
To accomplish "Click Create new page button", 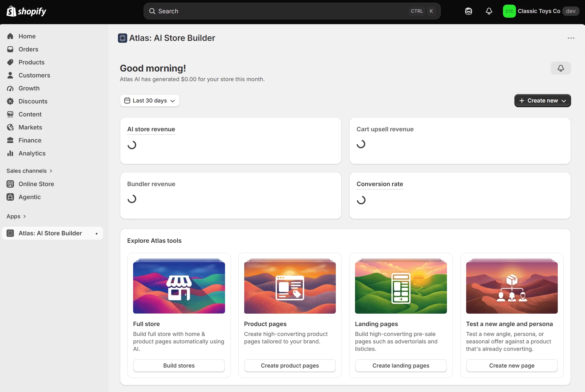I will 512,366.
